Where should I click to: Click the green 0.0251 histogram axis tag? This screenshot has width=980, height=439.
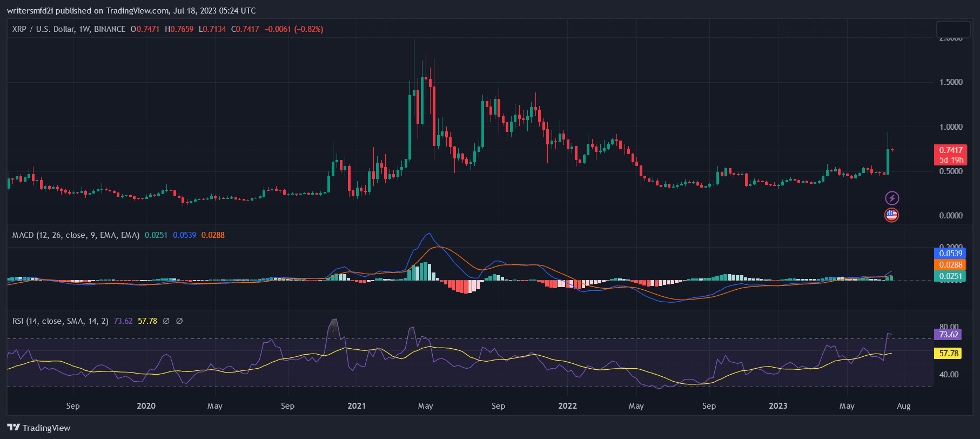click(950, 276)
